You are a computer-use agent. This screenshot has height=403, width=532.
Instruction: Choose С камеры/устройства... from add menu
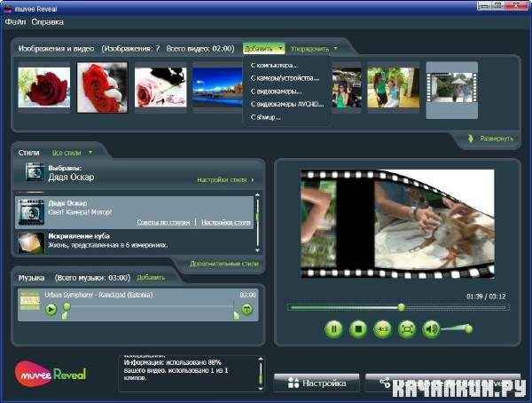pyautogui.click(x=285, y=78)
